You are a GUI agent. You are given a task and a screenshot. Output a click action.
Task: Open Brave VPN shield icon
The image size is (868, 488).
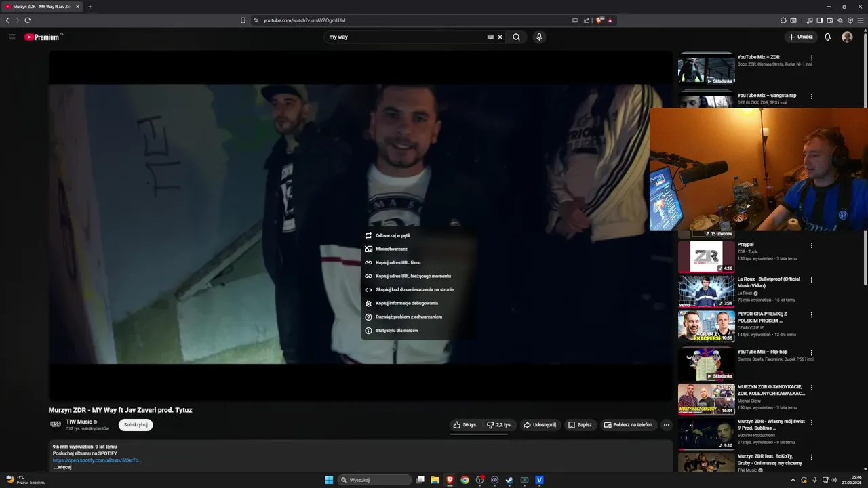850,20
